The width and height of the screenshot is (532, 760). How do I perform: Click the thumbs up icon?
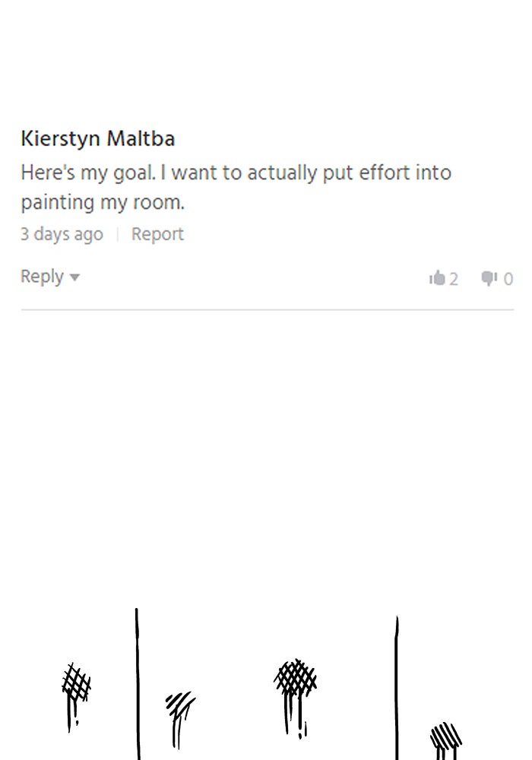pyautogui.click(x=437, y=279)
